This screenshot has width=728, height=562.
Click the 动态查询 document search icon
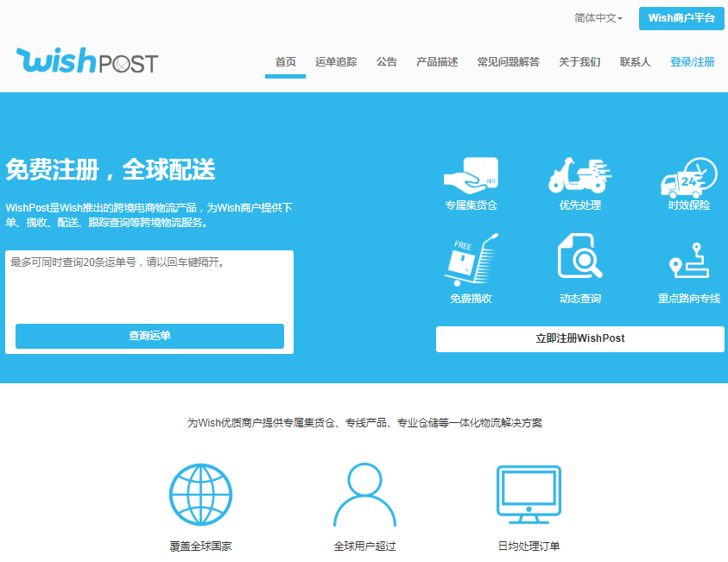(579, 256)
